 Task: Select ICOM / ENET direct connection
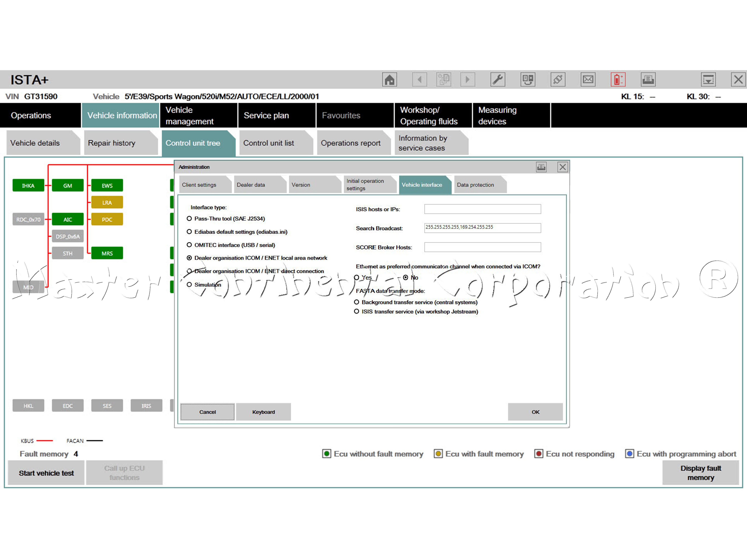pyautogui.click(x=189, y=271)
